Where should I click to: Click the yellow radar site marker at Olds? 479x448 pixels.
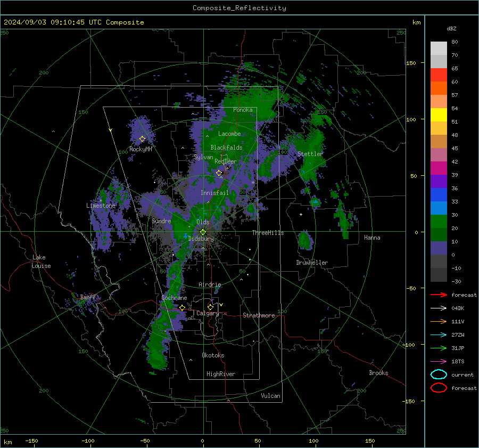[203, 232]
